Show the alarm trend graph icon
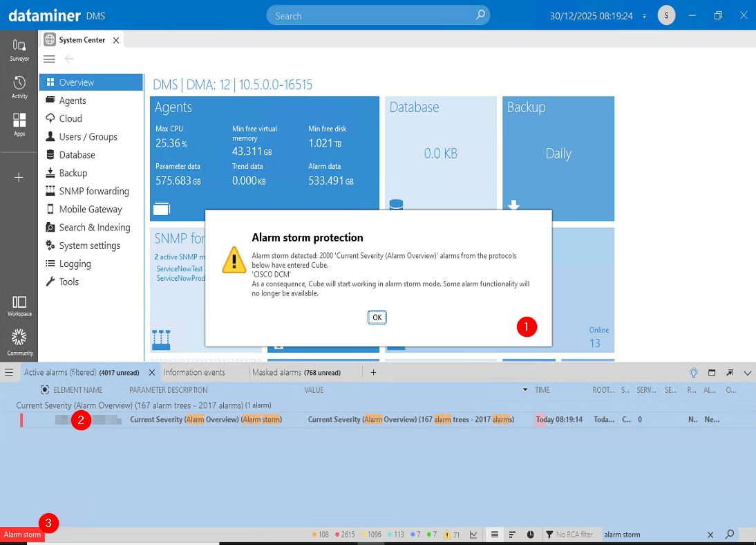The height and width of the screenshot is (545, 756). pyautogui.click(x=473, y=535)
